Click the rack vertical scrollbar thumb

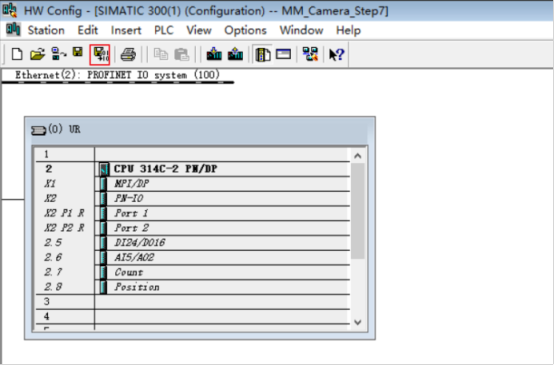point(358,211)
